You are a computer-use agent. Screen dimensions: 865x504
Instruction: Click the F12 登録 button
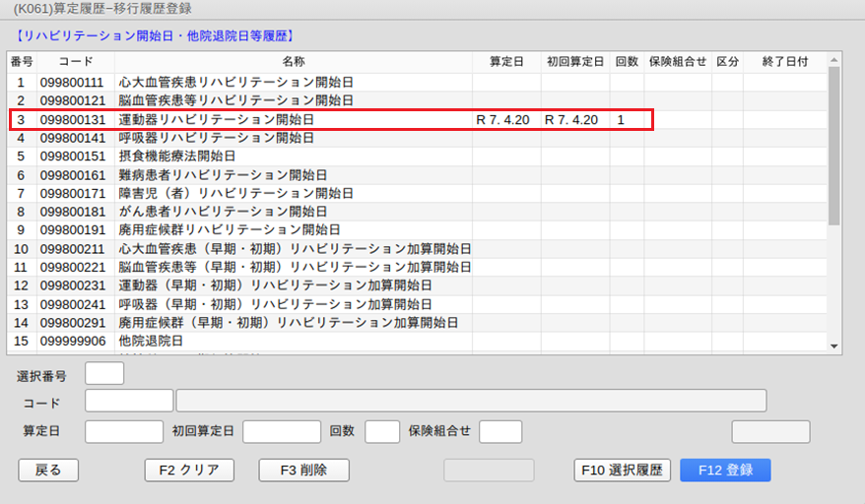point(725,470)
